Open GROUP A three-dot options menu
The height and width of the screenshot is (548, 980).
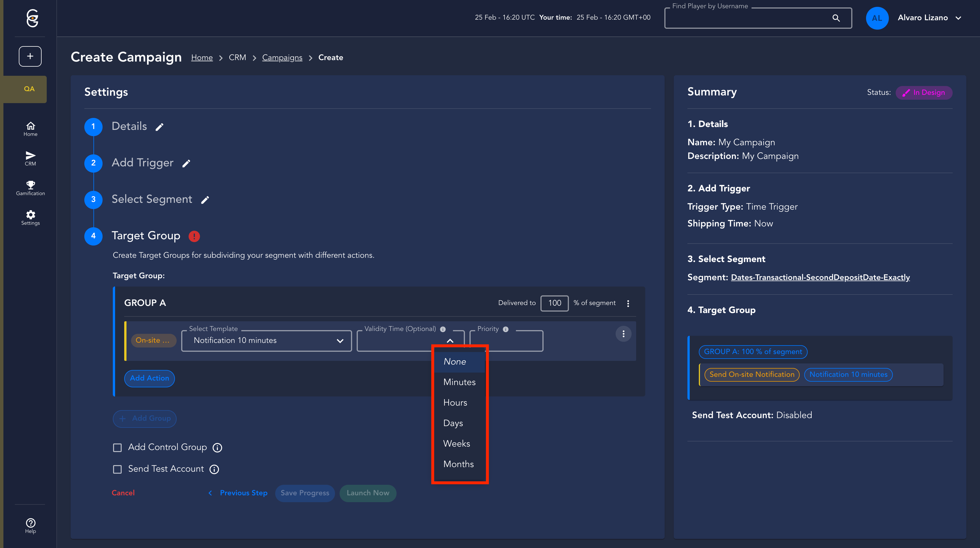[x=628, y=303]
